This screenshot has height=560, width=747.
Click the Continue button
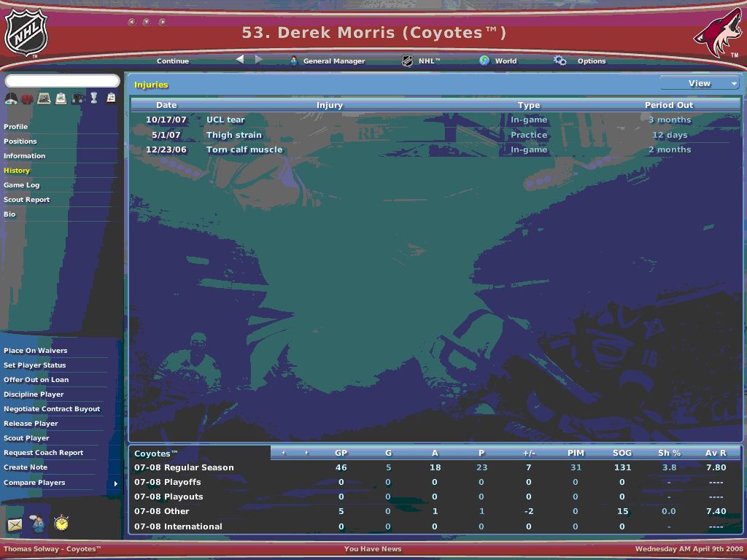coord(172,61)
